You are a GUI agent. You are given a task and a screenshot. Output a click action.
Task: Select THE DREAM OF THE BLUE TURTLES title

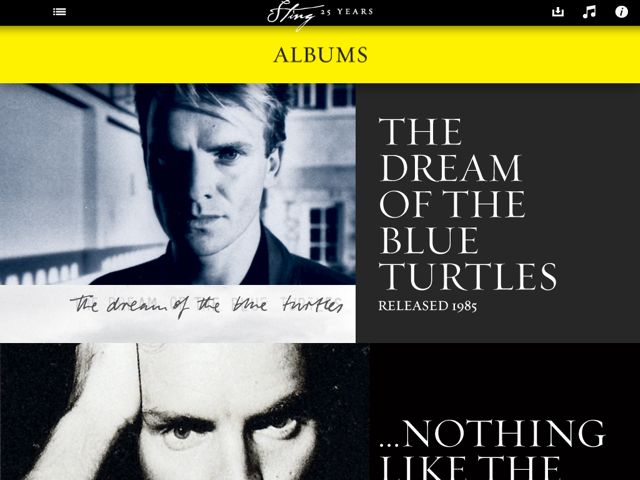(468, 204)
